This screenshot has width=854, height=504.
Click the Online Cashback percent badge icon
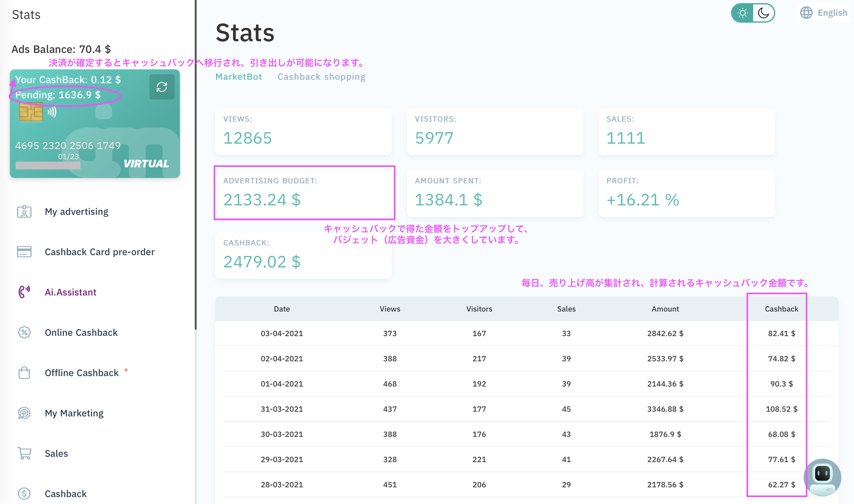pyautogui.click(x=24, y=332)
